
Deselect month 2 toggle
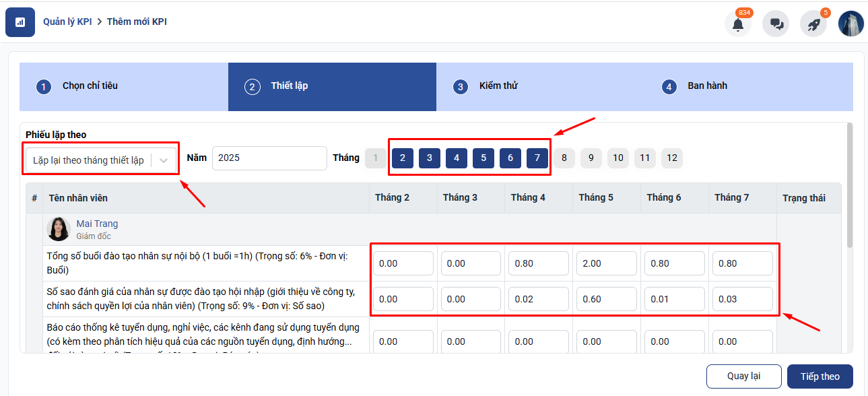[x=403, y=158]
